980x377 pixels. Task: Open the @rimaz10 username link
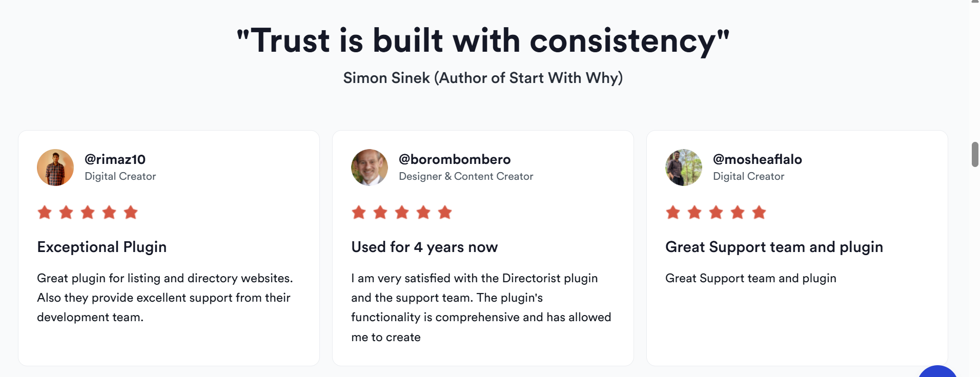[x=115, y=159]
